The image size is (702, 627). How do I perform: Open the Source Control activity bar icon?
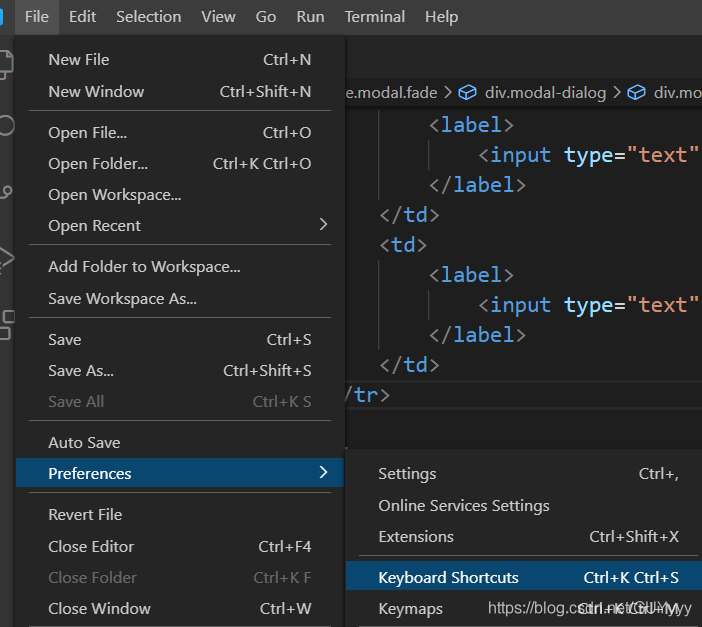6,191
